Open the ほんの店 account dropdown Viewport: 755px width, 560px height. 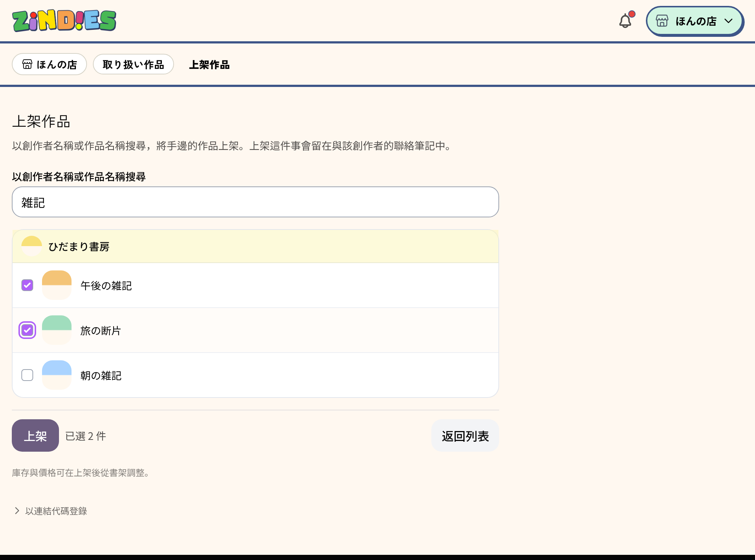pos(695,21)
